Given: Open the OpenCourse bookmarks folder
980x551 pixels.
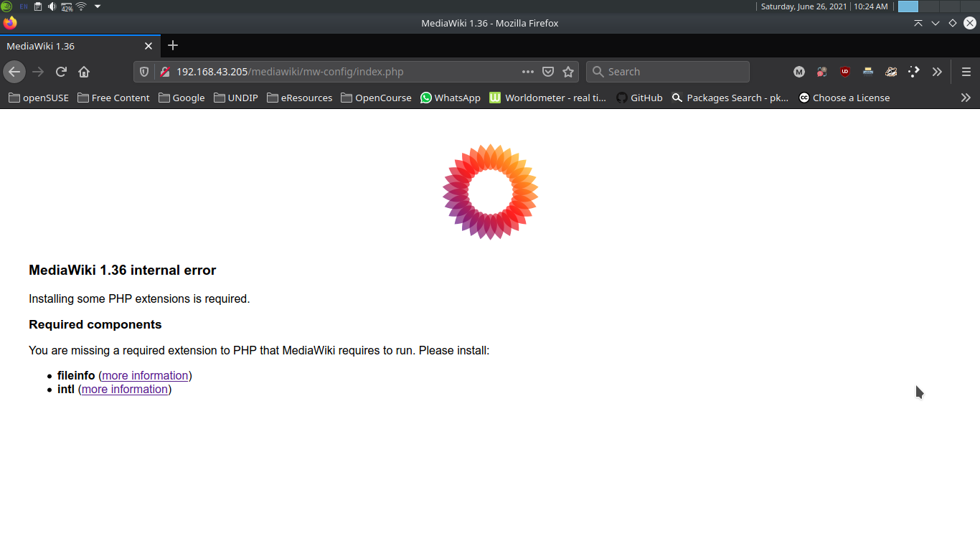Looking at the screenshot, I should coord(376,98).
